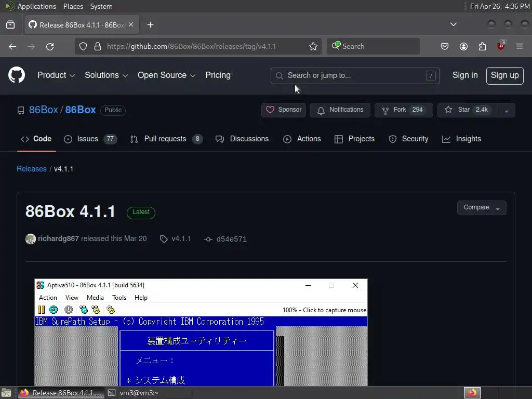Viewport: 532px width, 399px height.
Task: Click the site padlock security icon
Action: [98, 46]
